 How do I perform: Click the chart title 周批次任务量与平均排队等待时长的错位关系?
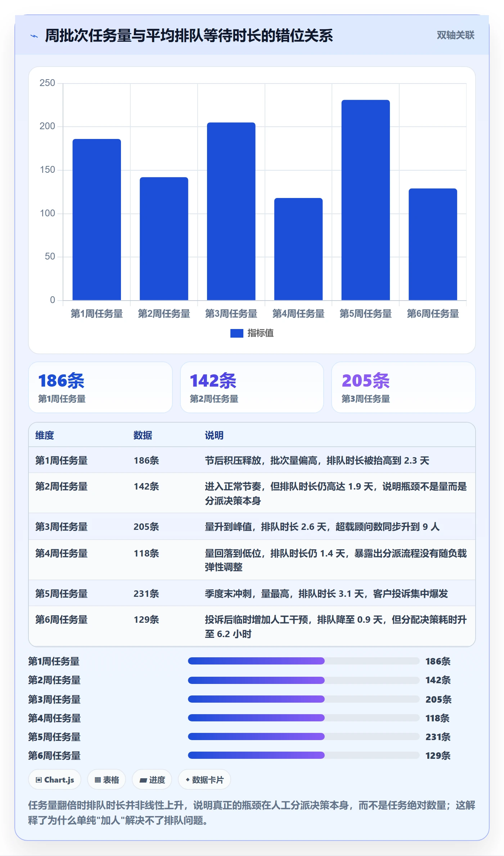pyautogui.click(x=189, y=36)
